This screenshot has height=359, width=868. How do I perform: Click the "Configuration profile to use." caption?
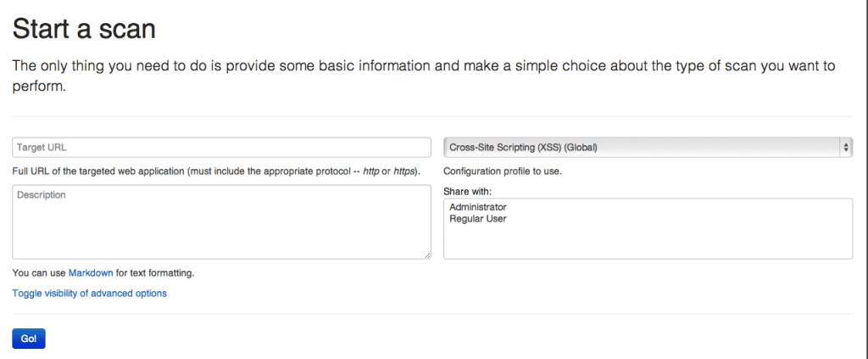[503, 171]
